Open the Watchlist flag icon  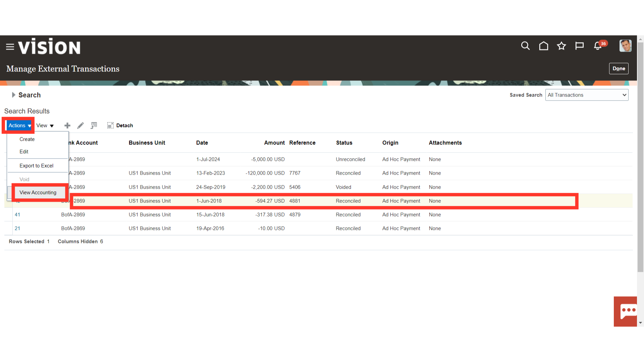click(580, 46)
